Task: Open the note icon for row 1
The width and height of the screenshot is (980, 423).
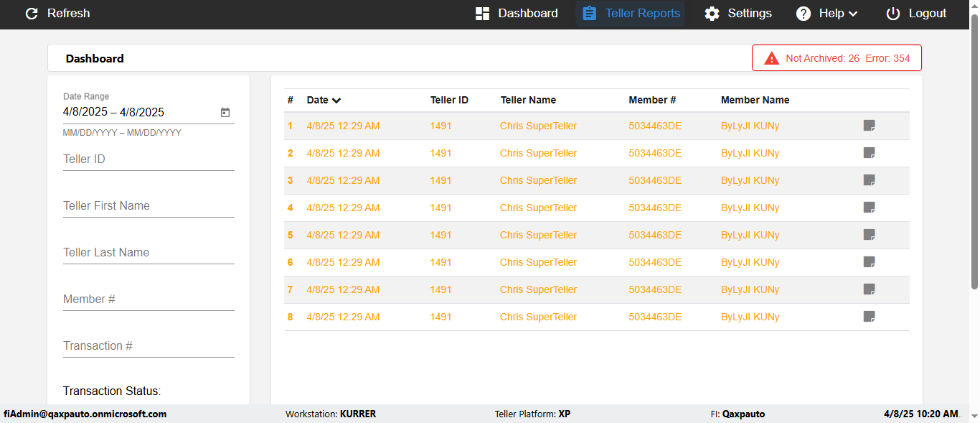Action: tap(869, 126)
